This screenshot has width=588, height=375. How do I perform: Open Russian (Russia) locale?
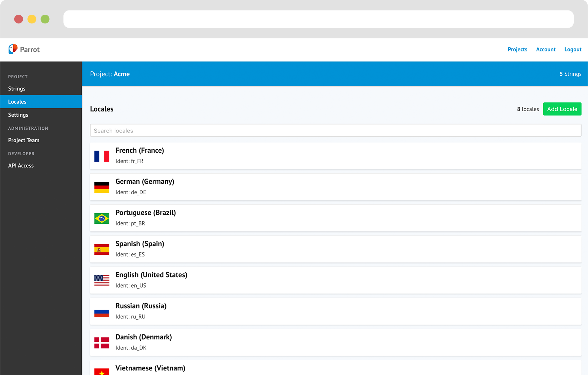click(336, 311)
